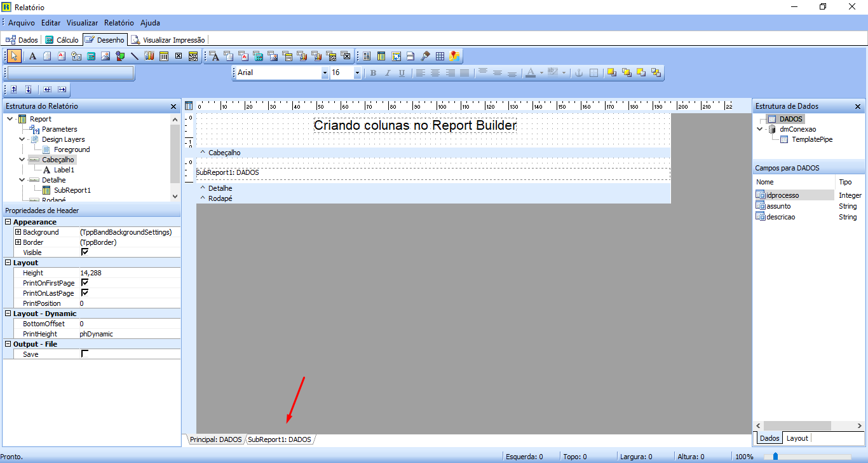Click the font color A swatch
This screenshot has width=868, height=463.
[531, 73]
